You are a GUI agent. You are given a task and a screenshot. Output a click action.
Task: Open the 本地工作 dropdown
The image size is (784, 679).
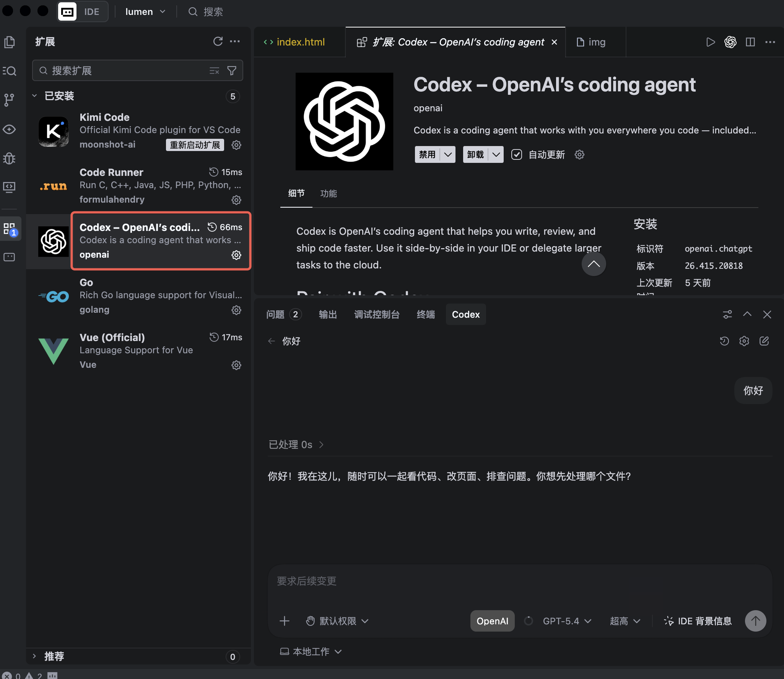[311, 651]
